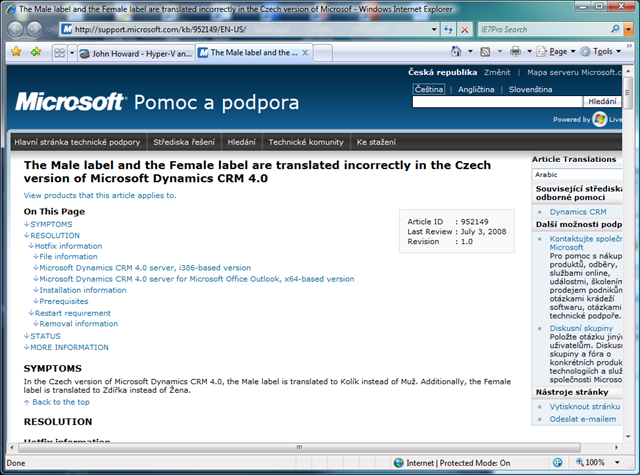640x475 pixels.
Task: Click the zoom level 100% magnifier
Action: click(x=580, y=462)
